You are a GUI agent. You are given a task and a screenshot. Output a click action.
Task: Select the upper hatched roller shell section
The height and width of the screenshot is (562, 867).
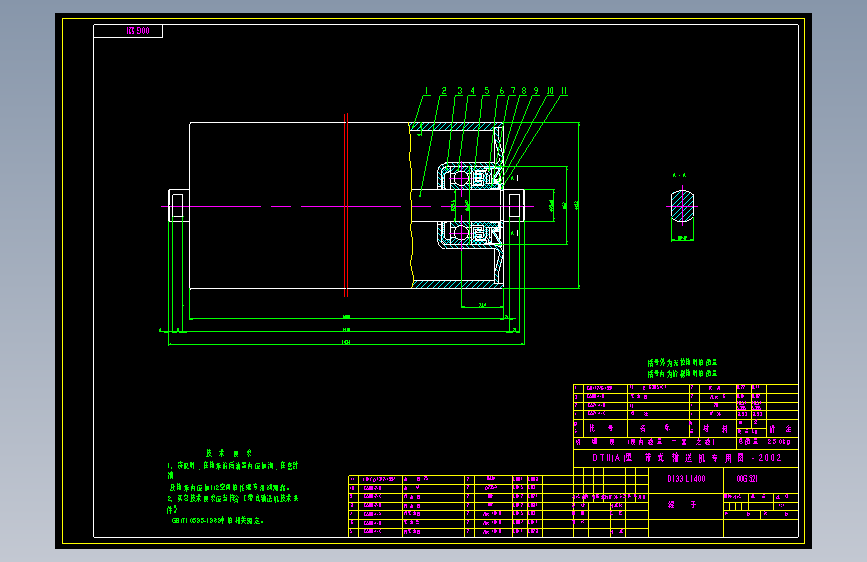tap(456, 127)
